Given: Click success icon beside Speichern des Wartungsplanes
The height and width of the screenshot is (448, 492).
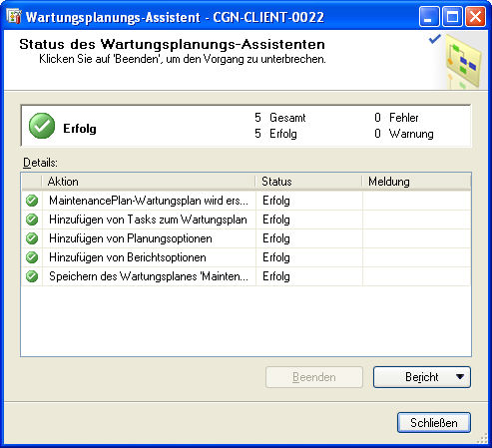Looking at the screenshot, I should pyautogui.click(x=32, y=276).
